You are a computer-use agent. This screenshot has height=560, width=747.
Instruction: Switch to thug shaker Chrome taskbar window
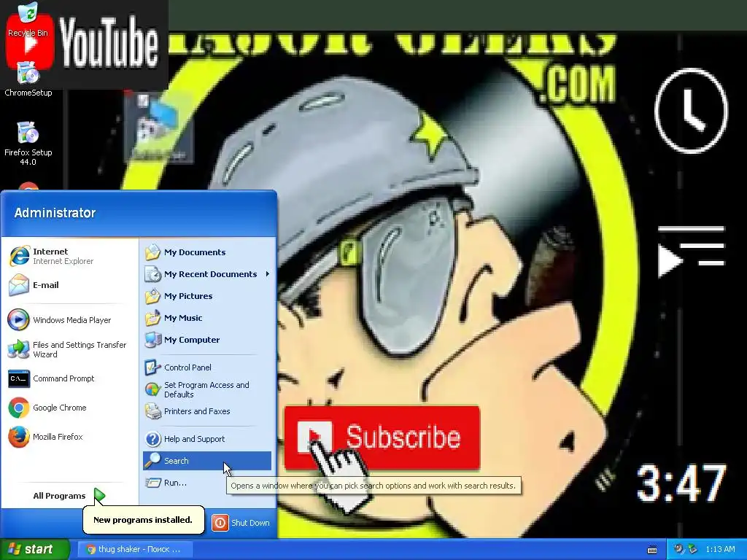click(135, 549)
